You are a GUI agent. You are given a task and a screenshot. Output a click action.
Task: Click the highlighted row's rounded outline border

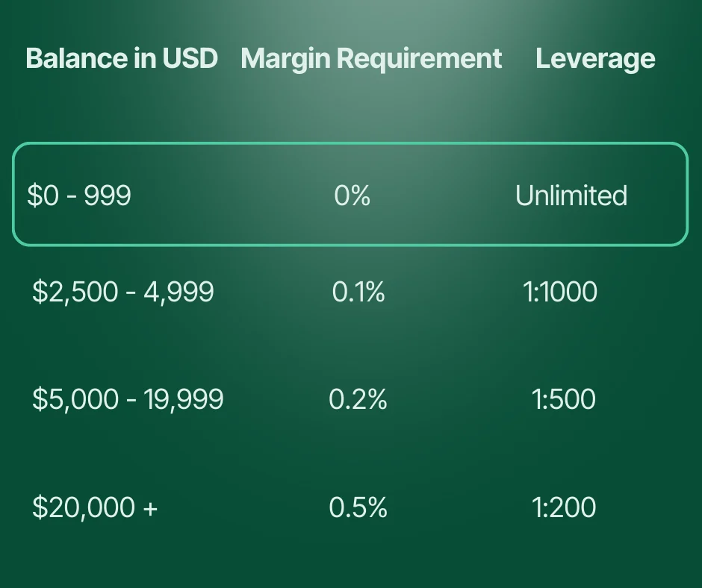pyautogui.click(x=350, y=143)
